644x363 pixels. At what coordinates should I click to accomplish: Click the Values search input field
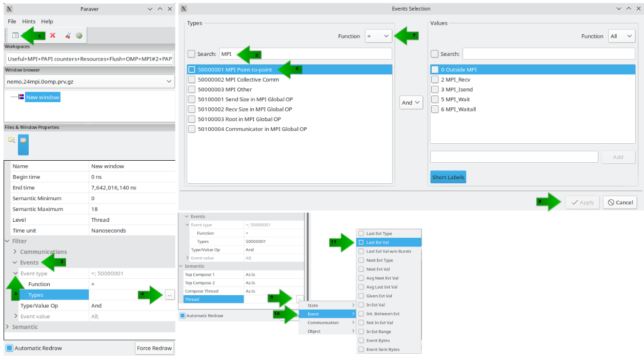point(549,54)
